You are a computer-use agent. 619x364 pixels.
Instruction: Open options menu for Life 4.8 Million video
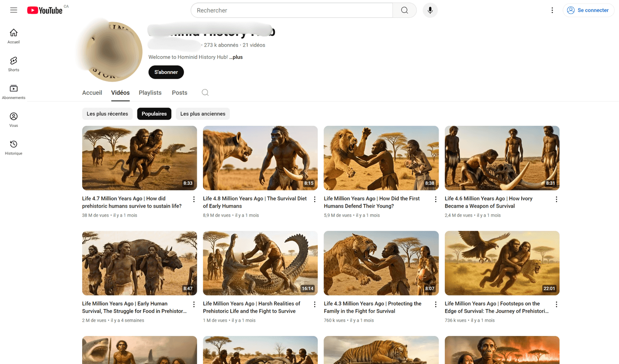tap(315, 200)
